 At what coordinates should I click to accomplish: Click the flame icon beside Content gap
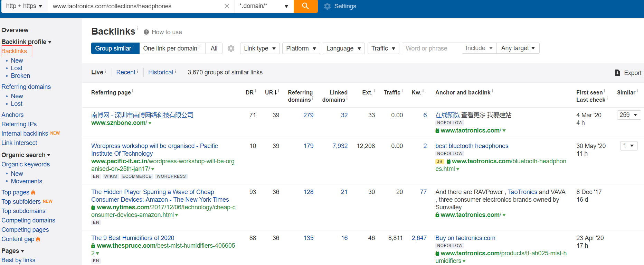point(38,239)
